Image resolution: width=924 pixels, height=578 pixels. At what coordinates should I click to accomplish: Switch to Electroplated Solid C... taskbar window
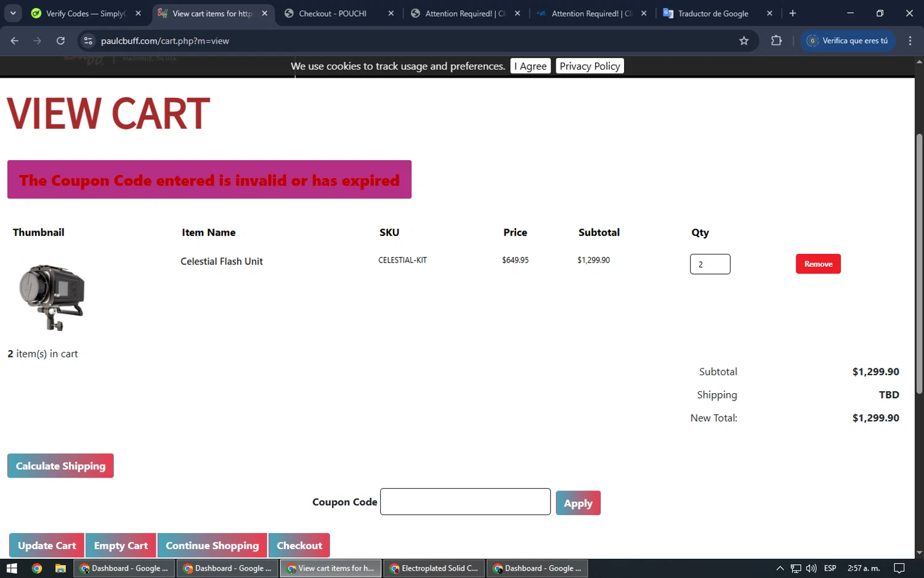coord(434,568)
